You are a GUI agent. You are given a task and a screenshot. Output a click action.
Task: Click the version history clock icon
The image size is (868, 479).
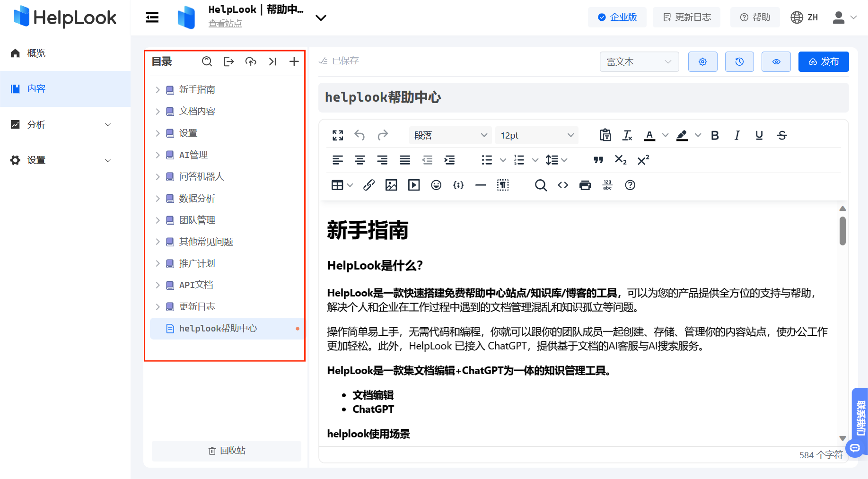[739, 62]
